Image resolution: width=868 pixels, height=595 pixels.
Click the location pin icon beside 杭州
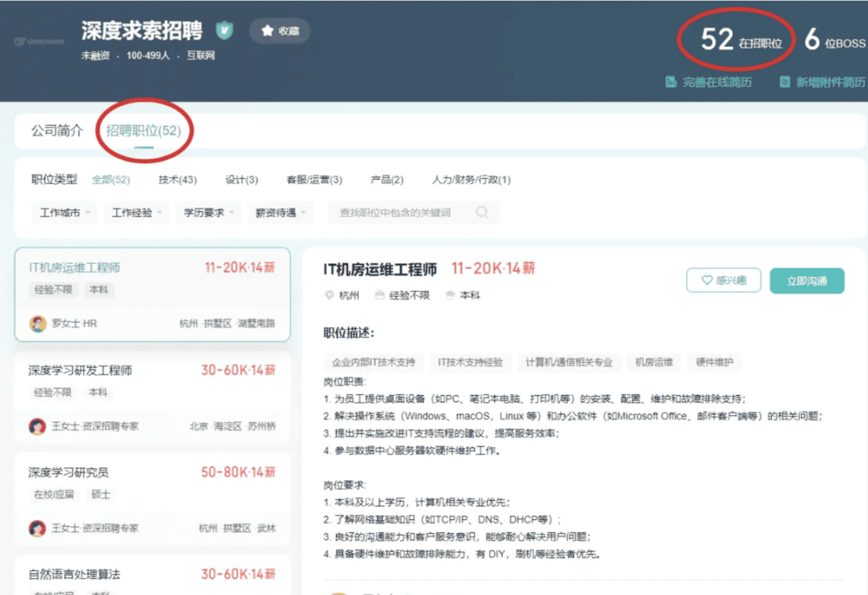point(329,295)
